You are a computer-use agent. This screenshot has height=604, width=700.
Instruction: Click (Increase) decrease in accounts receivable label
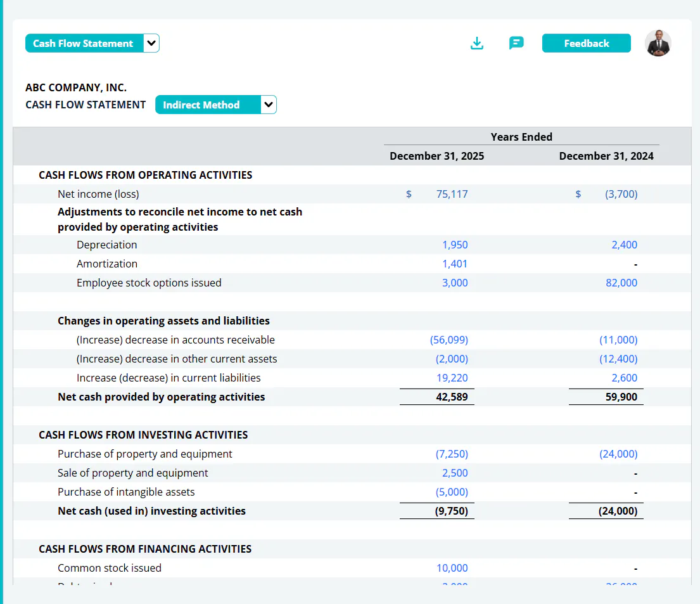click(x=175, y=340)
